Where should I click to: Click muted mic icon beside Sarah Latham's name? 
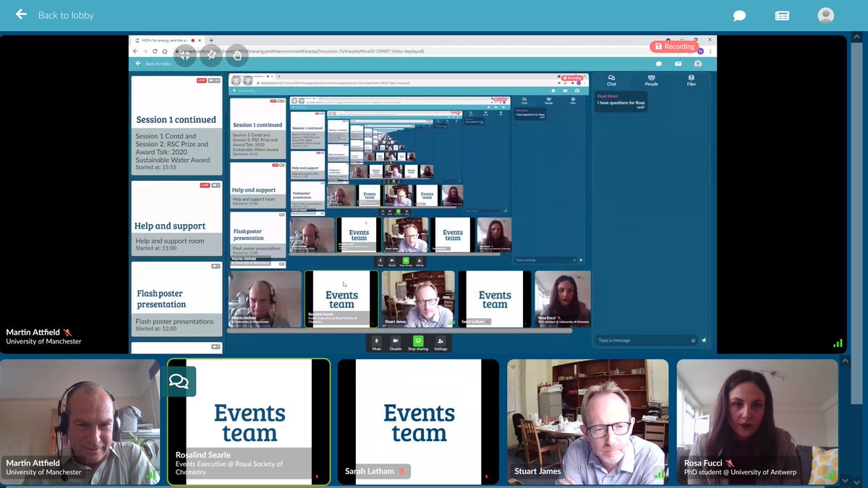pos(402,471)
